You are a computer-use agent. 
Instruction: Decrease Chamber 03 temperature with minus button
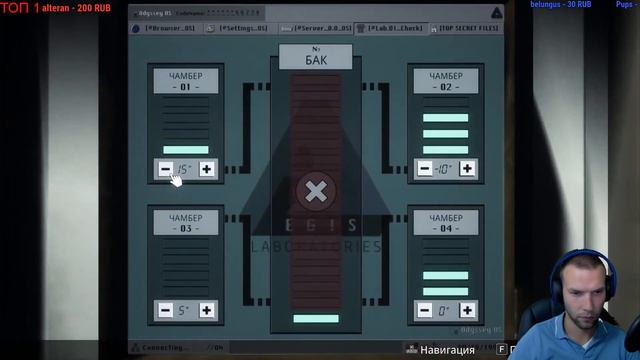click(165, 310)
